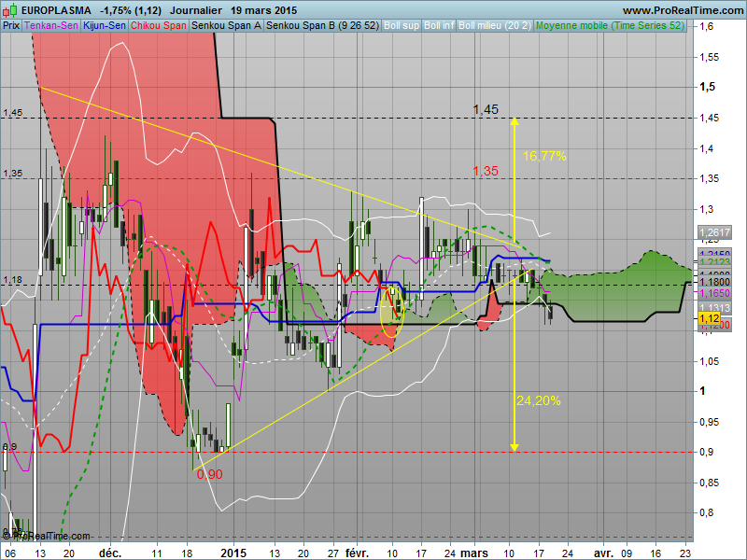Select the Prix legend label

click(x=11, y=26)
